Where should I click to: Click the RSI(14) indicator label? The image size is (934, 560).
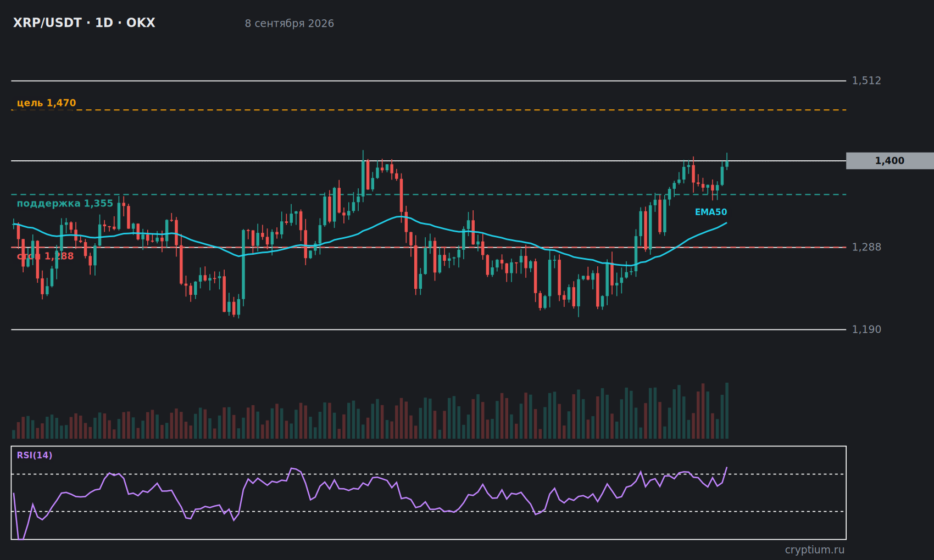pos(35,455)
